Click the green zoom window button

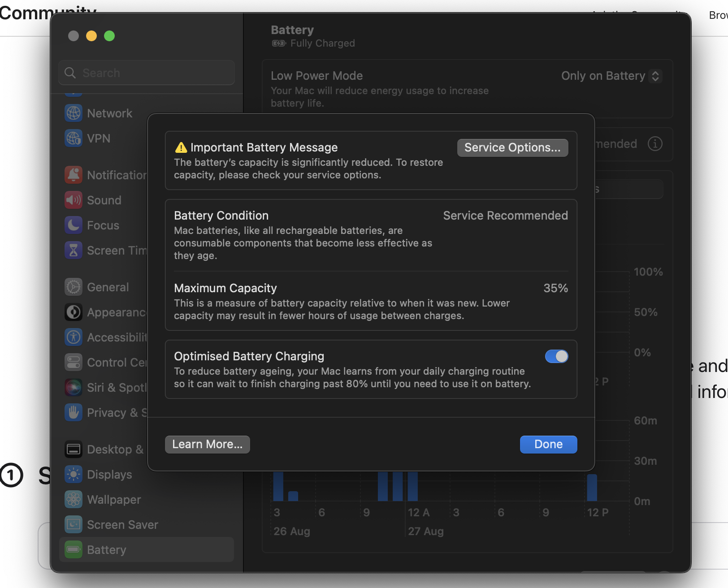(x=109, y=36)
